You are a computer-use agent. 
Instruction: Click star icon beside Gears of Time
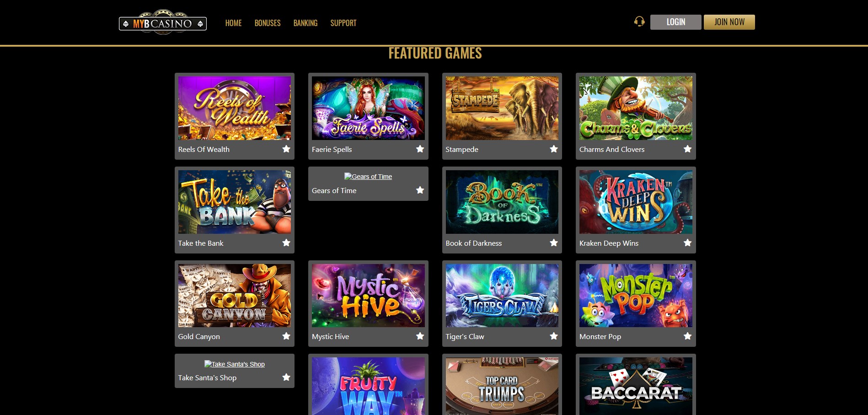(x=420, y=190)
